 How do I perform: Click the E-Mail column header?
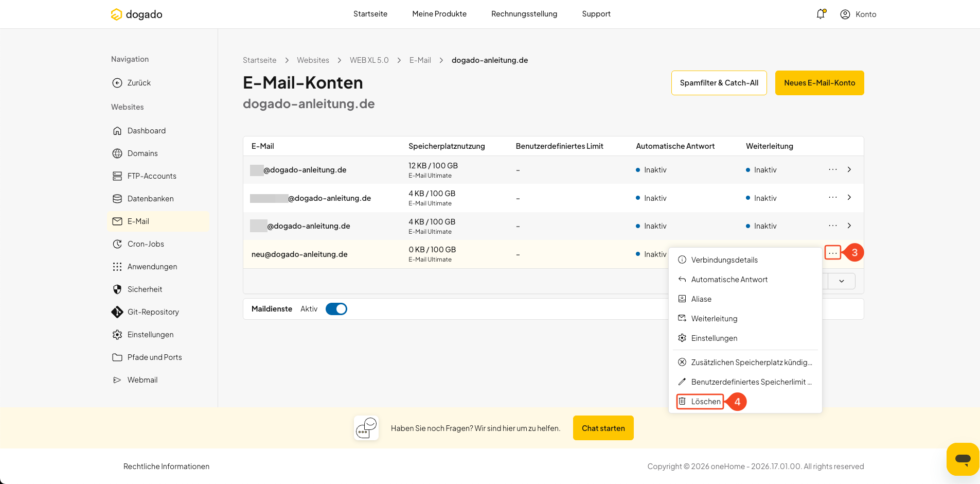click(262, 146)
